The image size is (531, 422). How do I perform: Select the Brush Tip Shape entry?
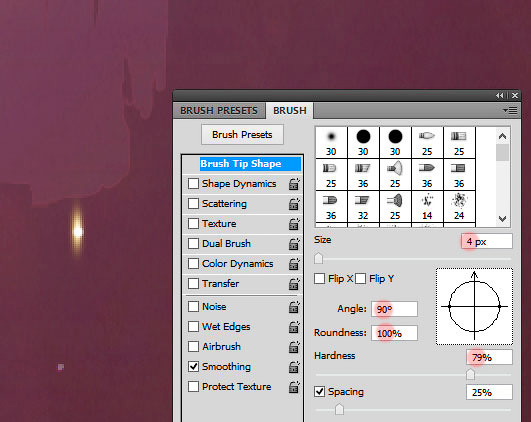click(241, 164)
